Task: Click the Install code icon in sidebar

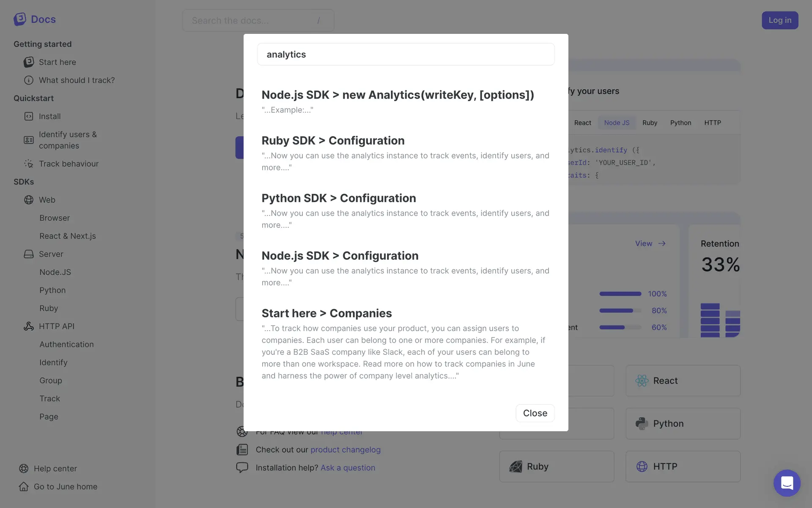Action: pyautogui.click(x=28, y=116)
